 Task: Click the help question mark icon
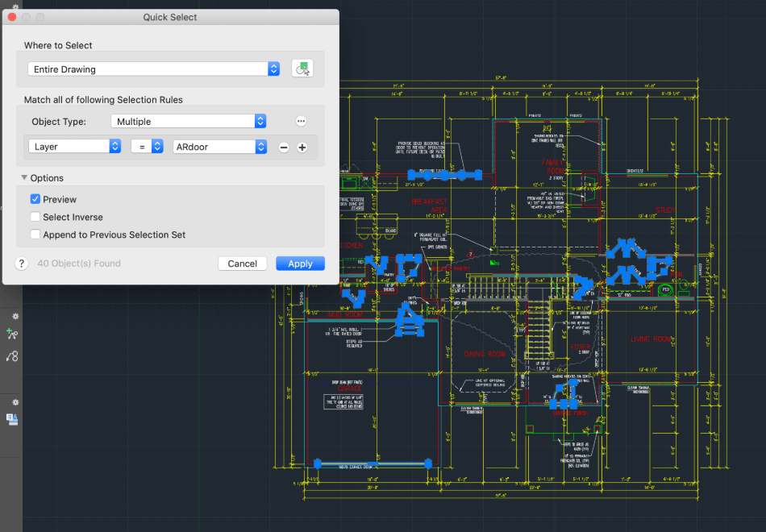point(21,264)
